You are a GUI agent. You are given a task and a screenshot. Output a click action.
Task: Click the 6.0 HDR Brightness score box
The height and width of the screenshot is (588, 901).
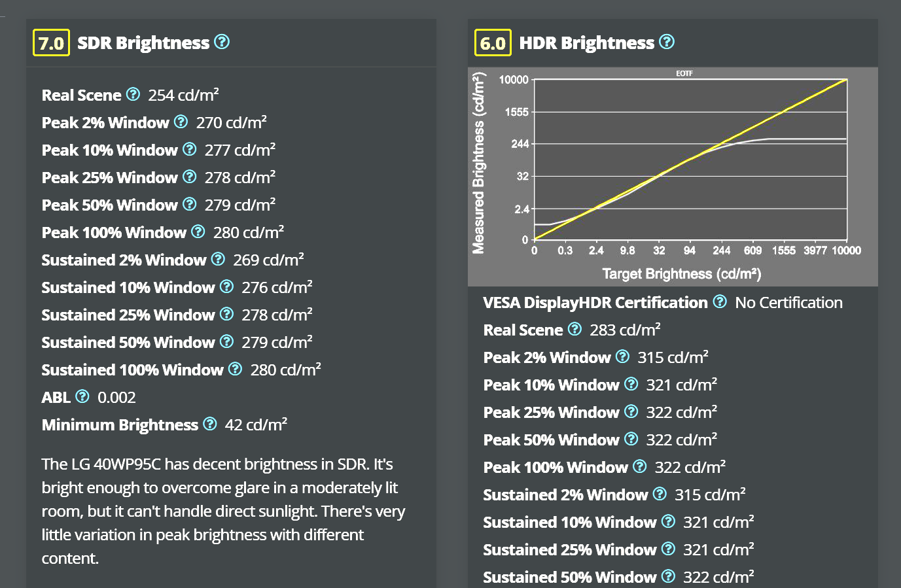(493, 43)
